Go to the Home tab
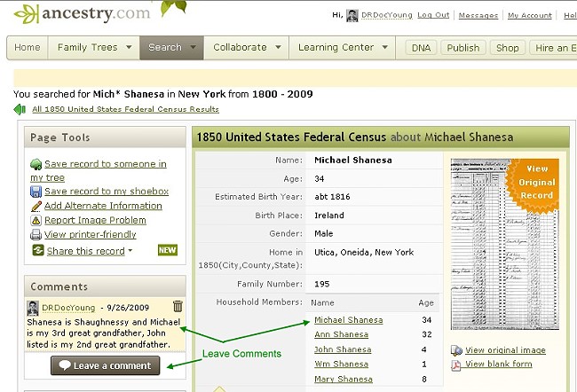 pos(28,47)
